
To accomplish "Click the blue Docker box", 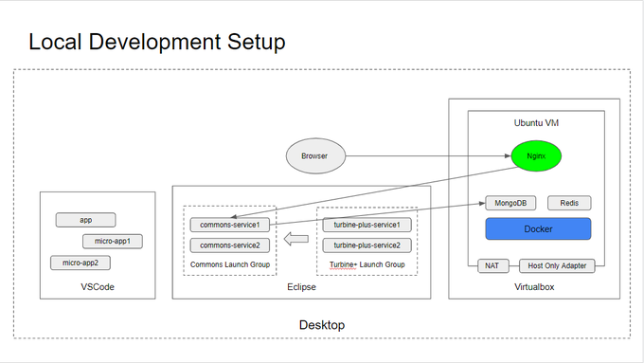I will [538, 229].
